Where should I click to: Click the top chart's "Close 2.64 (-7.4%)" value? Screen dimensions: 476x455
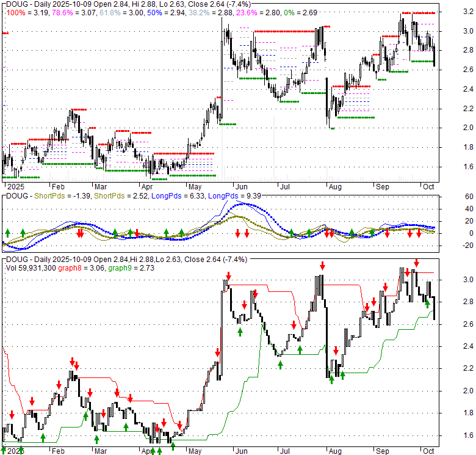(x=220, y=4)
